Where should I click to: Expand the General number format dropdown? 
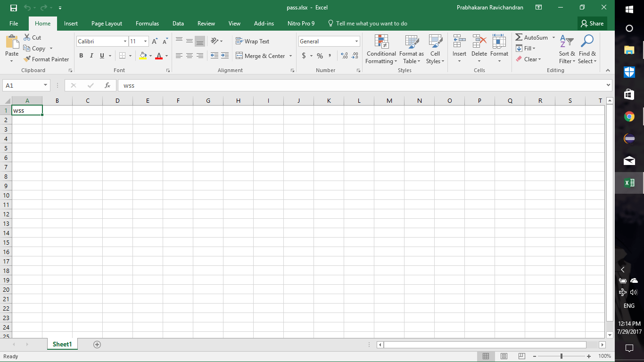[356, 41]
